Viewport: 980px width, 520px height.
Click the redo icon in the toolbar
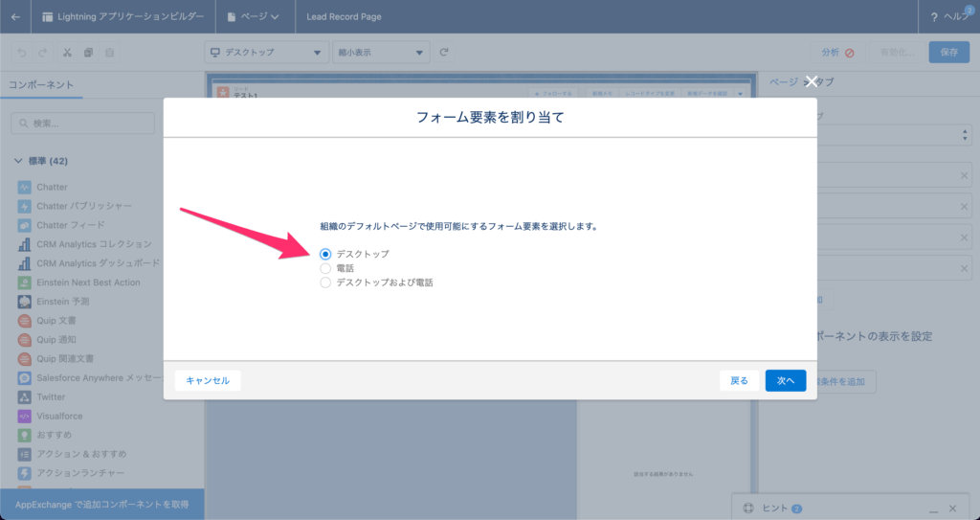tap(43, 53)
